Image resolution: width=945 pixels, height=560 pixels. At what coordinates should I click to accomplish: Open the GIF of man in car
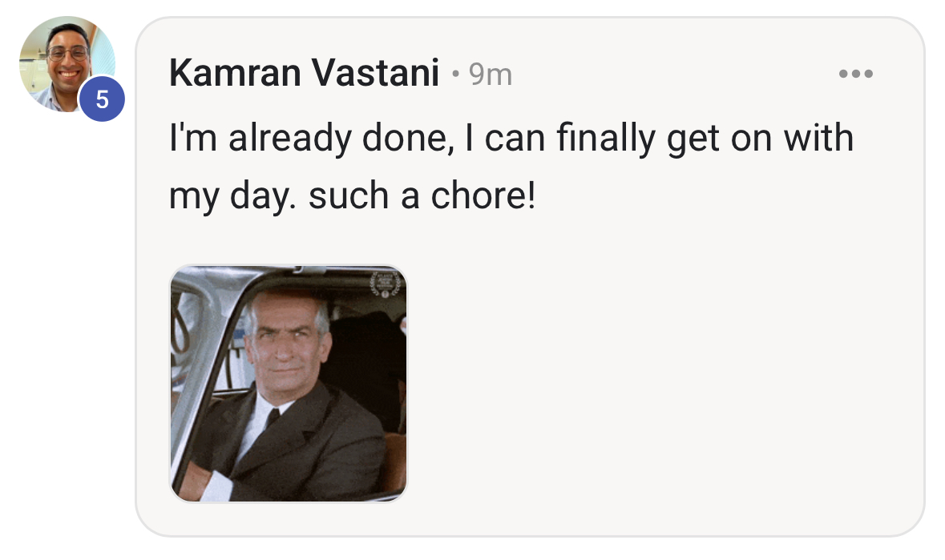click(289, 384)
